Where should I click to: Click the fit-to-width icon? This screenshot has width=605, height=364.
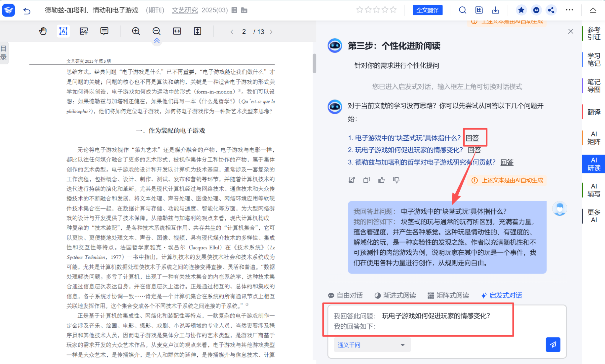[177, 31]
